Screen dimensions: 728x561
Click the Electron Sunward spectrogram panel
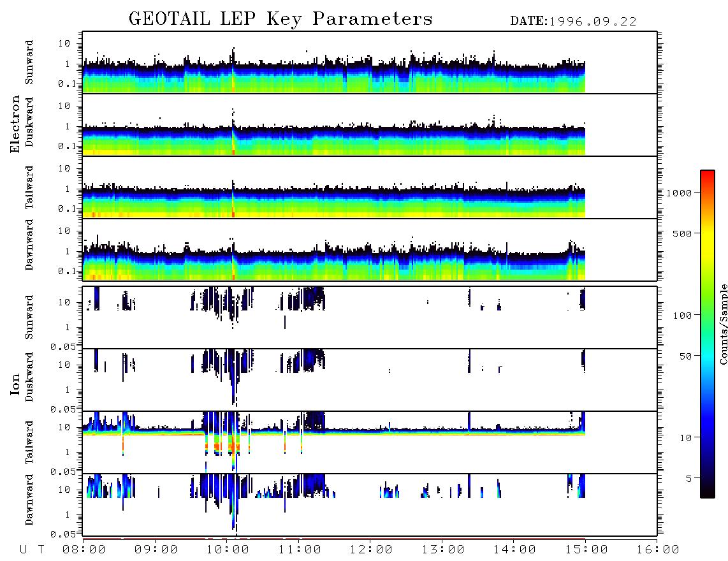coord(370,62)
